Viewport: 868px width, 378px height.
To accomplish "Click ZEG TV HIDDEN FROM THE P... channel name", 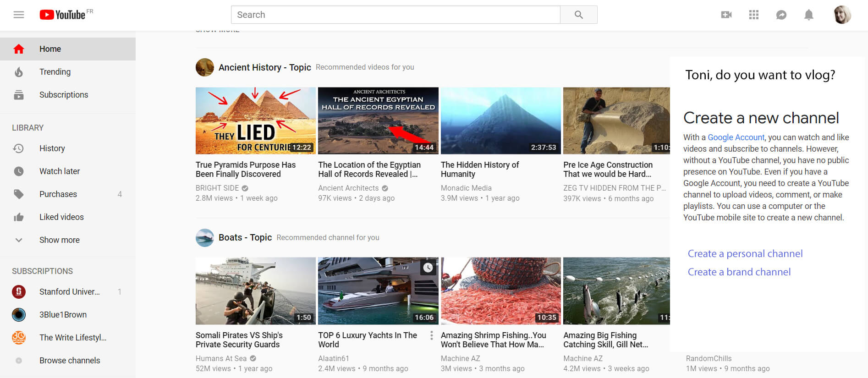I will click(x=615, y=188).
